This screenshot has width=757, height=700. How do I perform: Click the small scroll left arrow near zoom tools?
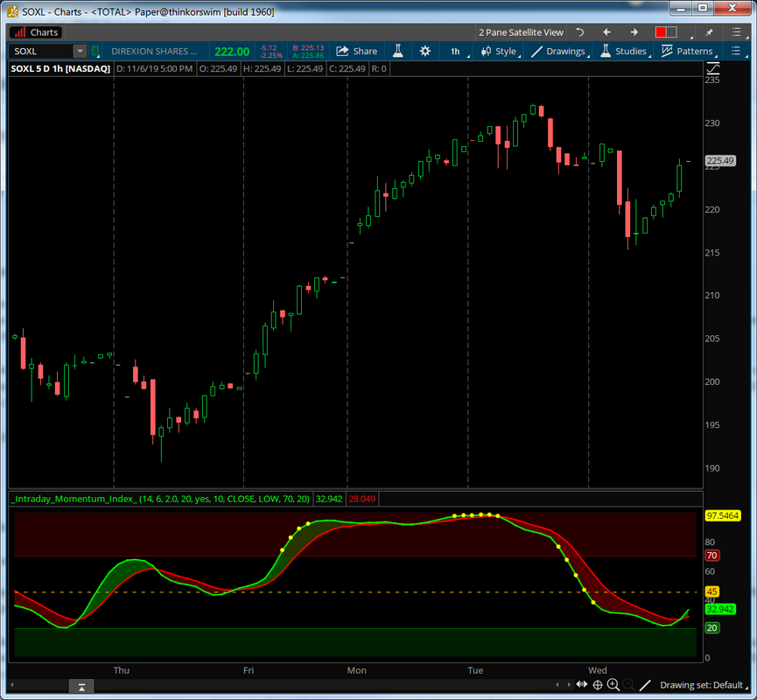pos(557,684)
